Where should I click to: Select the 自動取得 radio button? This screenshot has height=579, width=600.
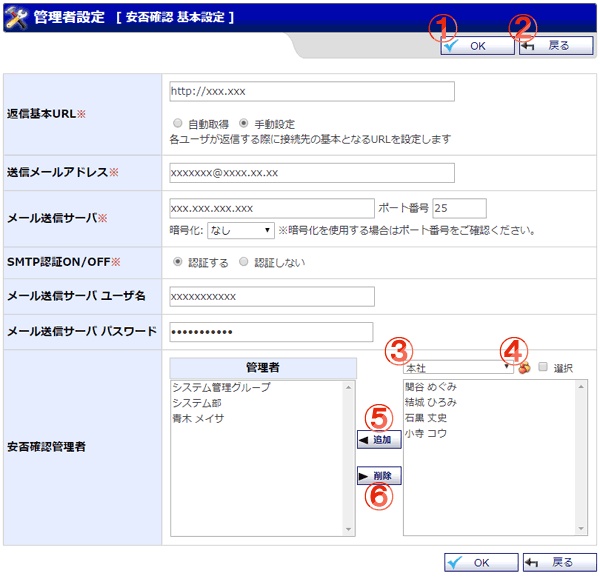coord(178,123)
